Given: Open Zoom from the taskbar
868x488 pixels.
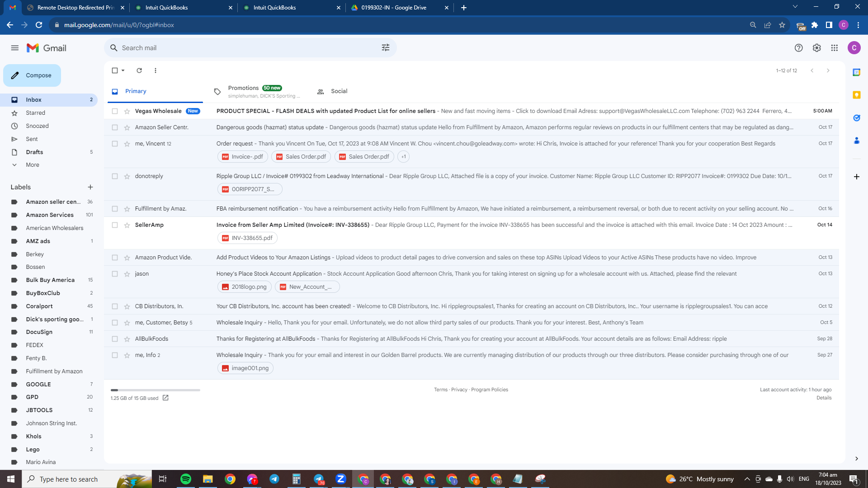Looking at the screenshot, I should point(341,479).
